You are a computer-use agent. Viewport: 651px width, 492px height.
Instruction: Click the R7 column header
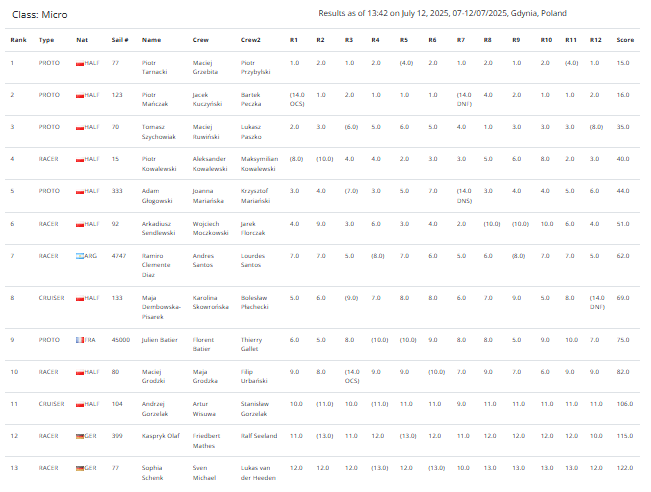pyautogui.click(x=461, y=40)
